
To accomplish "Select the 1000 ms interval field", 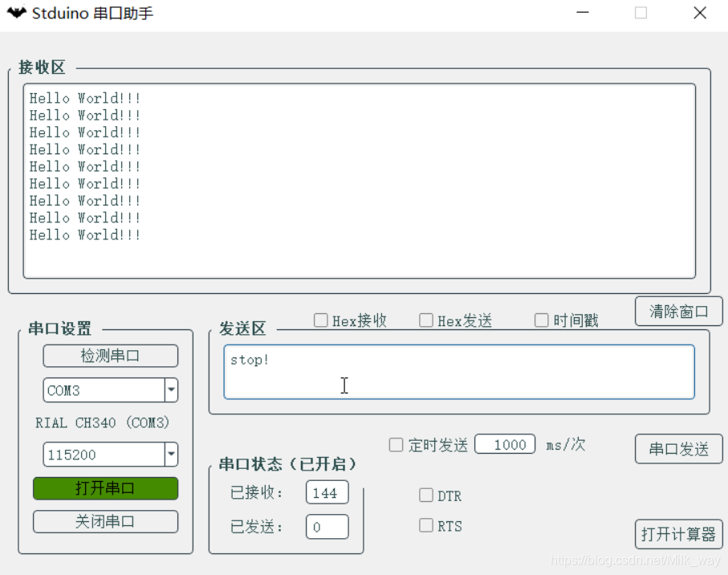I will click(x=504, y=444).
